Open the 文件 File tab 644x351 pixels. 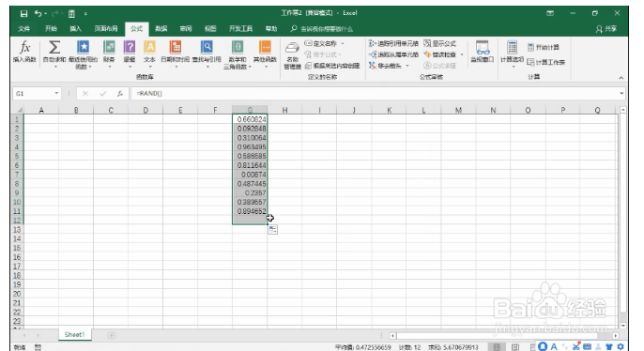[23, 28]
